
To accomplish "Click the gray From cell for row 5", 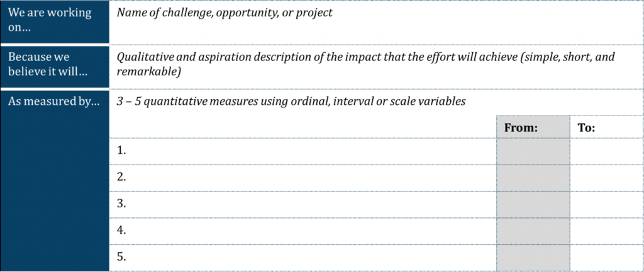I will click(x=533, y=258).
